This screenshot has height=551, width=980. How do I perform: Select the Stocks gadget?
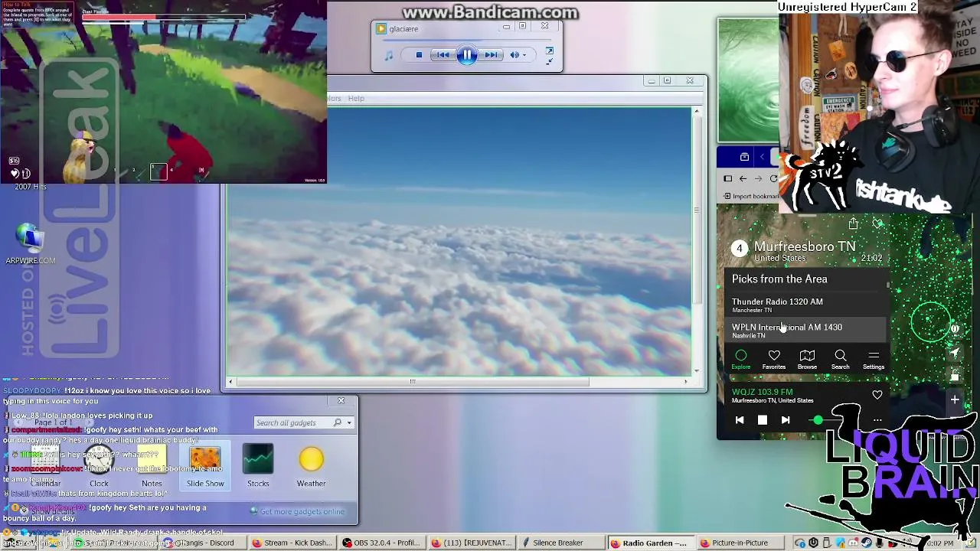(258, 467)
